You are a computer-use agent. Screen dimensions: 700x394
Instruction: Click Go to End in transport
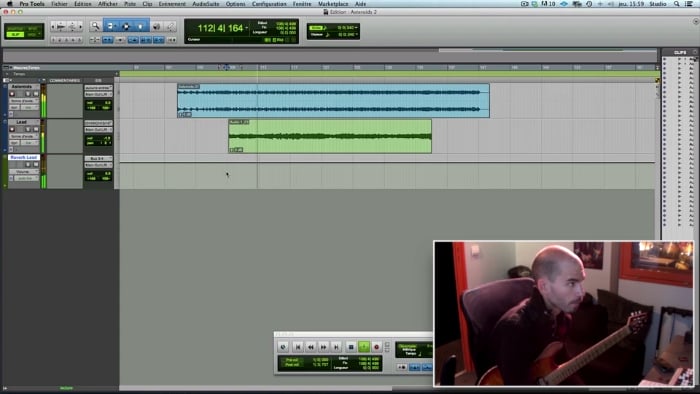[x=337, y=347]
